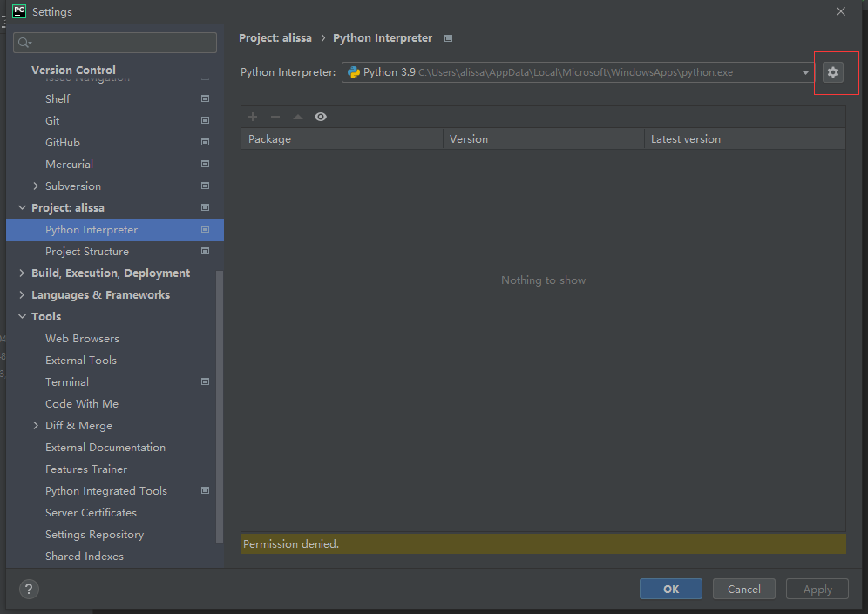Toggle show early releases eye icon
The width and height of the screenshot is (868, 614).
click(321, 117)
